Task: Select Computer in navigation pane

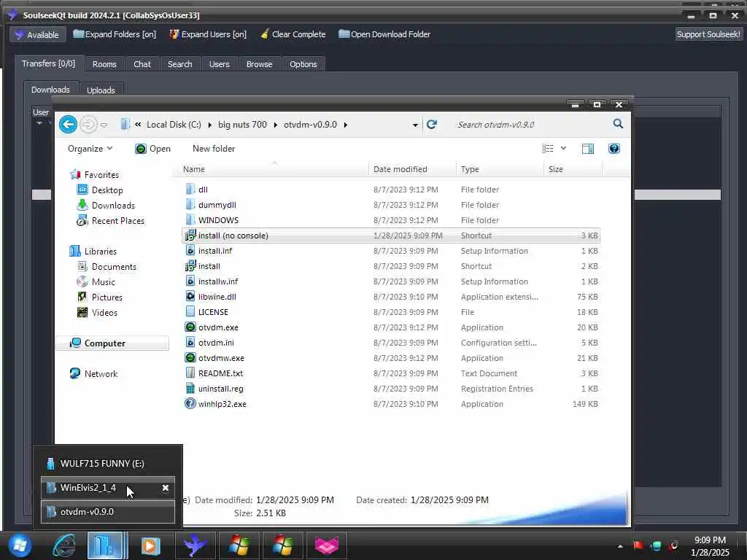Action: pyautogui.click(x=112, y=343)
